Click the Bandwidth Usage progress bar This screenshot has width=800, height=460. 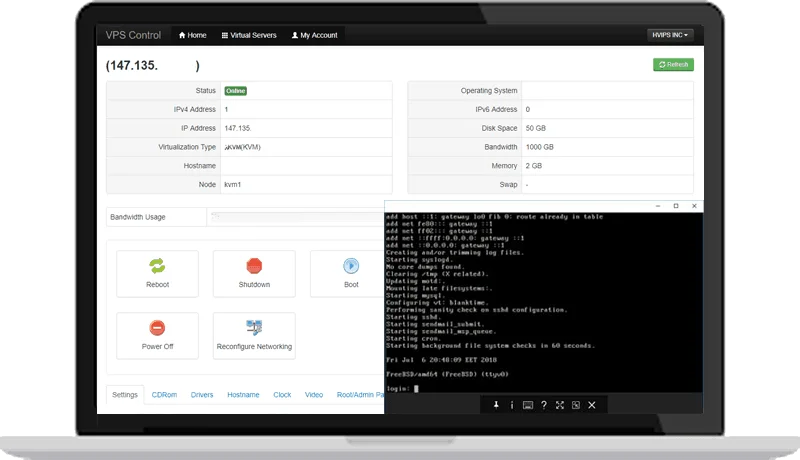tap(296, 217)
